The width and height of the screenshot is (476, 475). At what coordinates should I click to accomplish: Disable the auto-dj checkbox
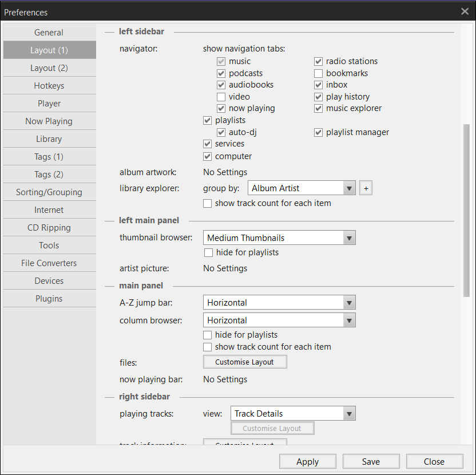pyautogui.click(x=221, y=132)
